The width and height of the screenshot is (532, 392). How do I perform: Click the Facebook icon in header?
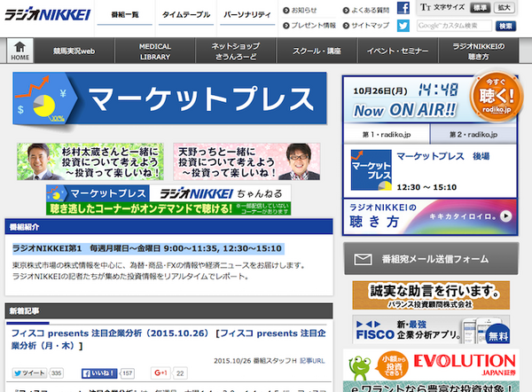403,8
